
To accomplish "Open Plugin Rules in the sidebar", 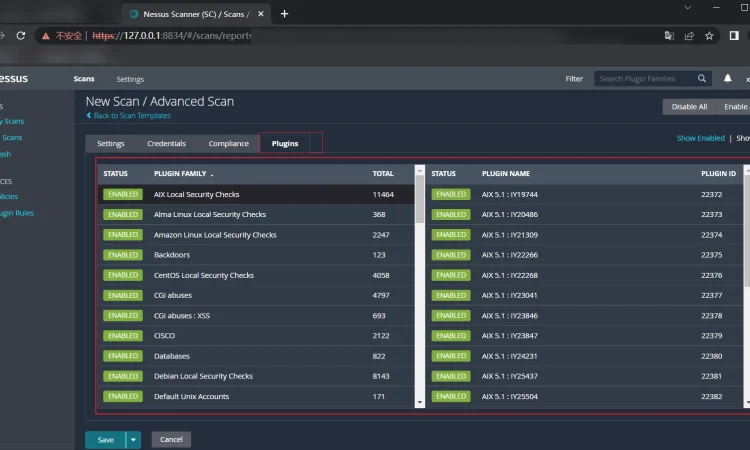I will pos(17,213).
